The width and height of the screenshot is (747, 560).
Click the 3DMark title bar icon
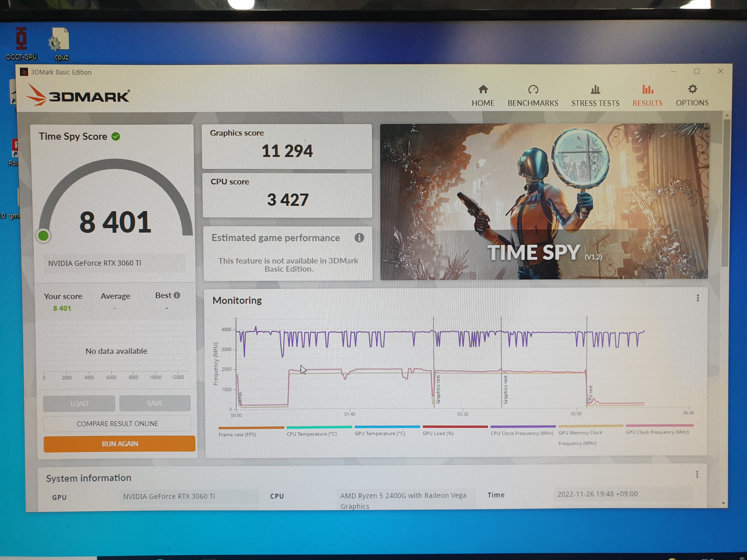24,72
